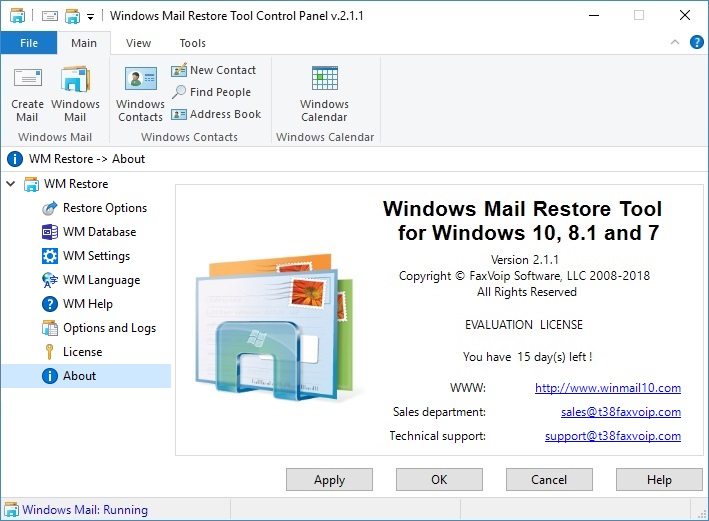Click the Cancel button
This screenshot has width=709, height=521.
tap(549, 479)
